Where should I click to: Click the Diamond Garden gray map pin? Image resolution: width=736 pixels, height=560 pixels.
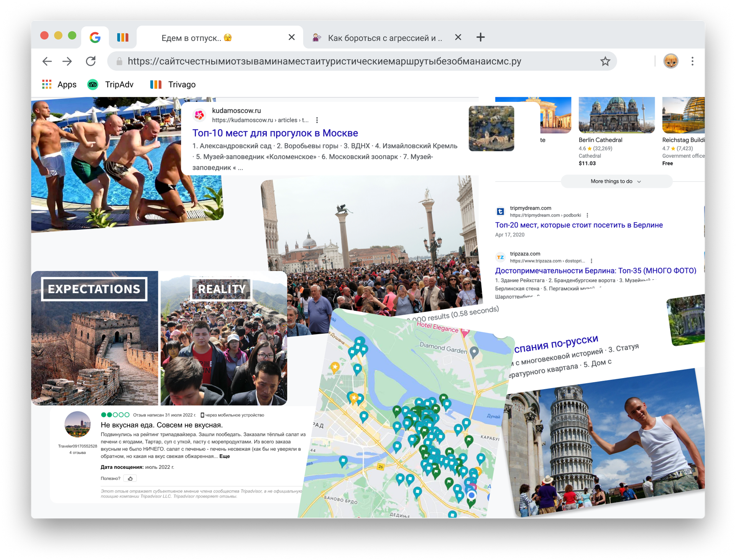[474, 352]
